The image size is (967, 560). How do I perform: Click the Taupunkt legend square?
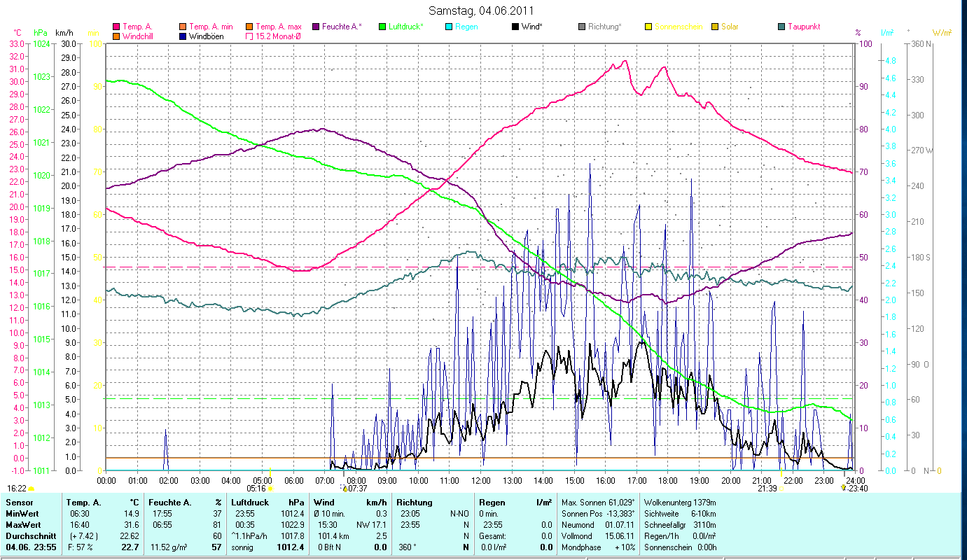pos(781,27)
